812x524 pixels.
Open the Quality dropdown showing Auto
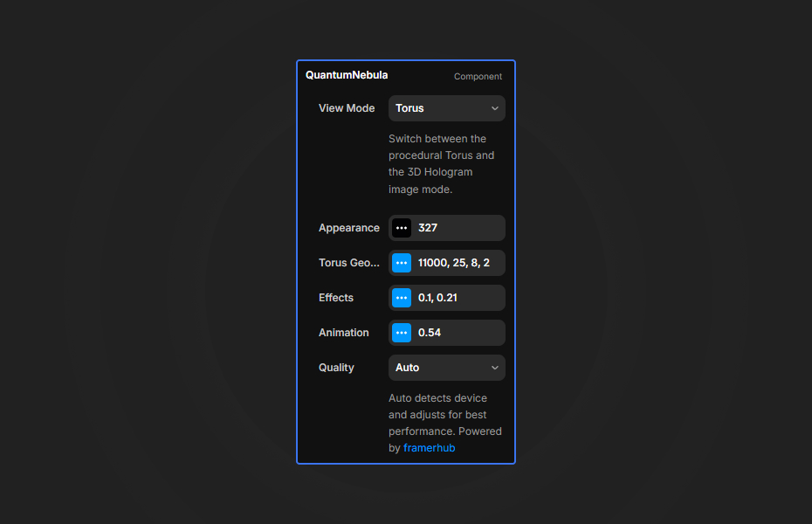pos(446,368)
